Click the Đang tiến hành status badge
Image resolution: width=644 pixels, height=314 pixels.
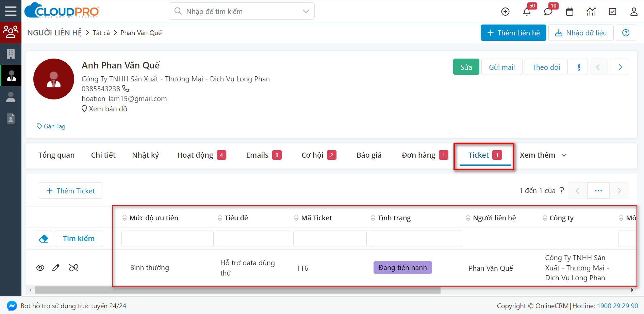pos(402,268)
